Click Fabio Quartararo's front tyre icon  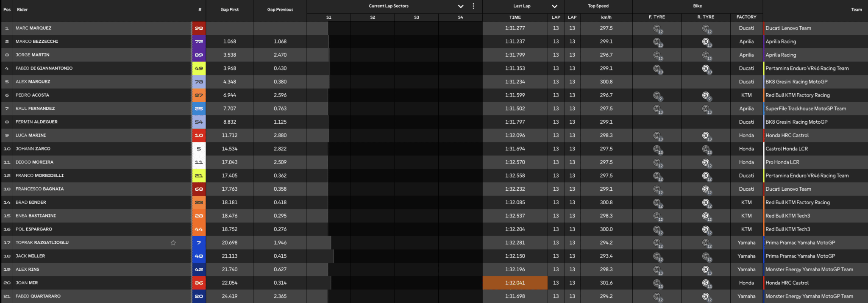657,297
